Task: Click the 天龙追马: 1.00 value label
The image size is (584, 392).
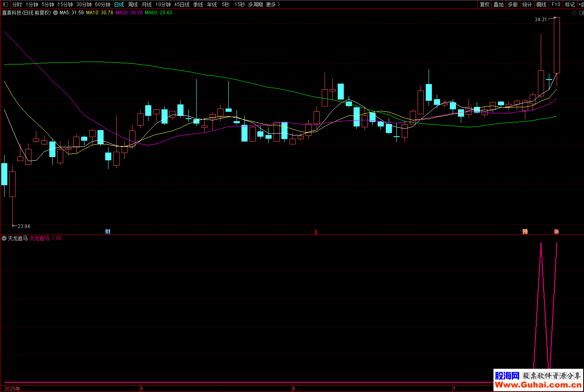Action: [x=46, y=238]
